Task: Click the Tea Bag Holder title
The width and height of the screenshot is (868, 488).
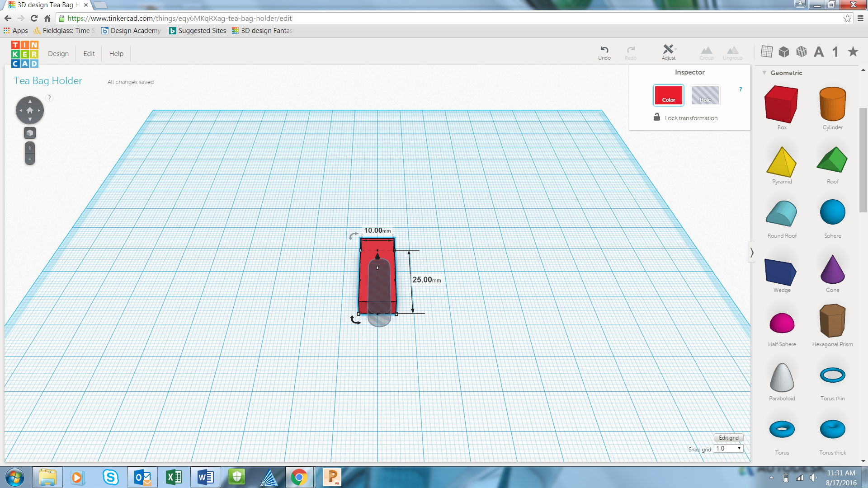Action: [x=48, y=81]
